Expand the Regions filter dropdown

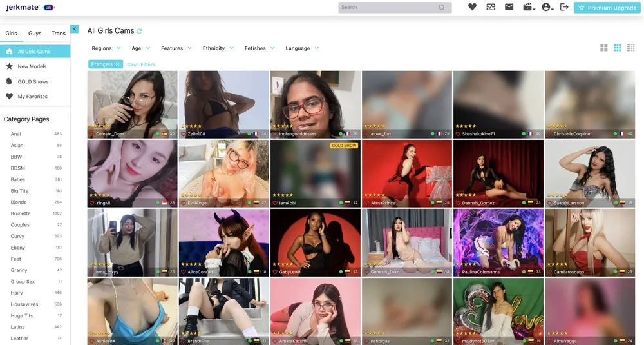(x=106, y=48)
